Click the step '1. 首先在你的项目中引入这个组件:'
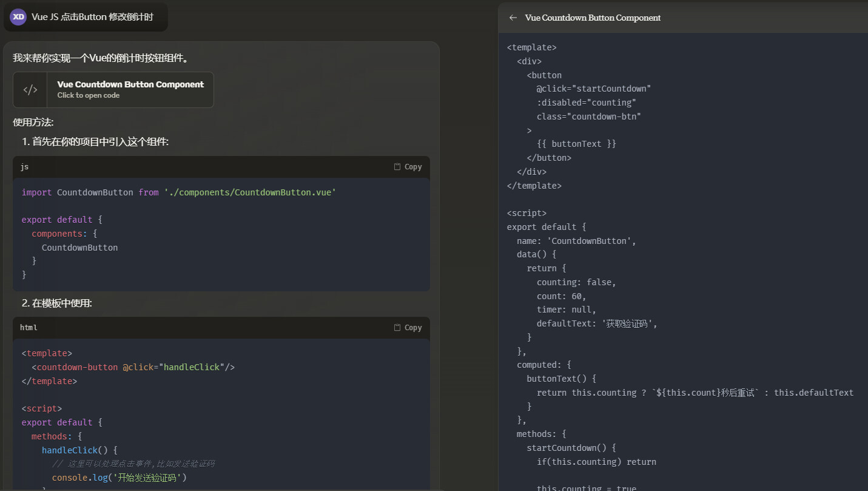Image resolution: width=868 pixels, height=491 pixels. pos(95,141)
